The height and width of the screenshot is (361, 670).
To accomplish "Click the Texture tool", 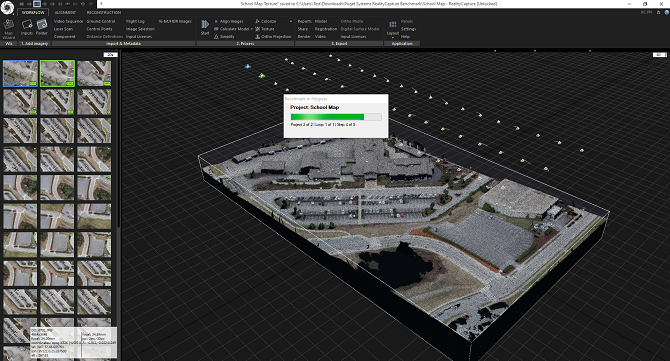I will pyautogui.click(x=265, y=29).
